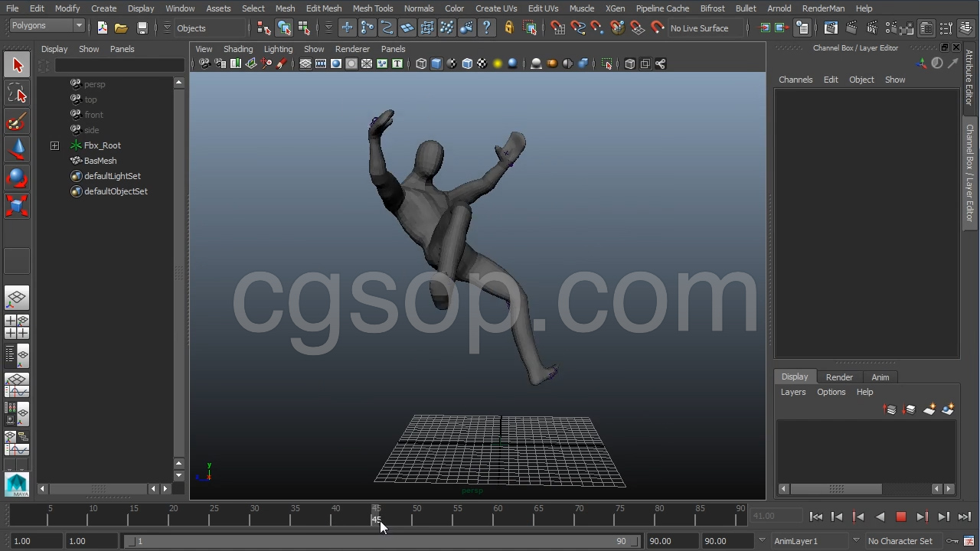
Task: Open viewport Lighting menu
Action: [278, 49]
